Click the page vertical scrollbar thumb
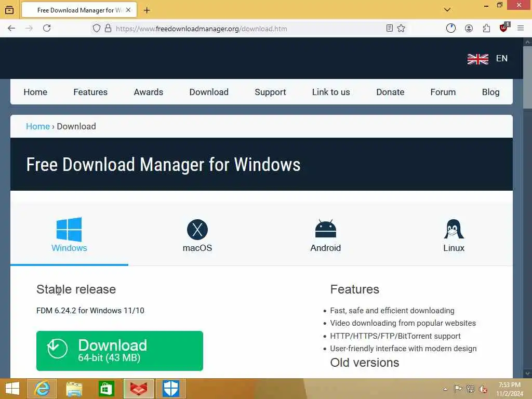This screenshot has height=399, width=532. click(527, 77)
